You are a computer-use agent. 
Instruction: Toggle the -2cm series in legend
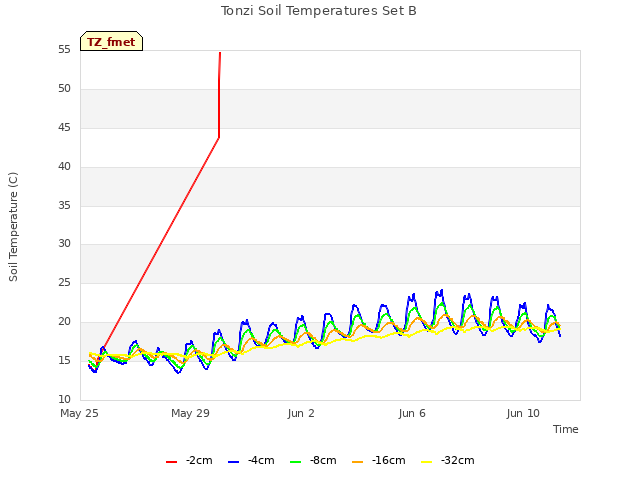pyautogui.click(x=189, y=460)
